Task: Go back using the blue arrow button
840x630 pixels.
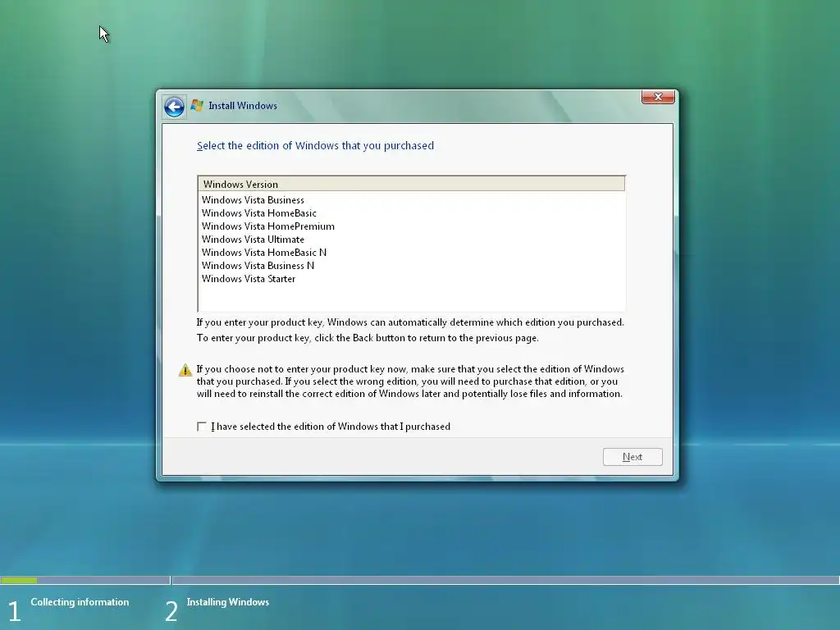Action: (x=174, y=107)
